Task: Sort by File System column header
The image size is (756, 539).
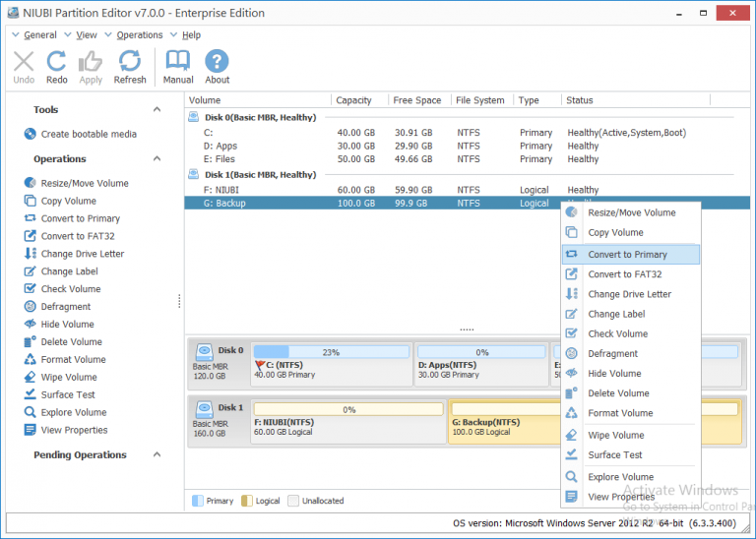Action: tap(482, 100)
